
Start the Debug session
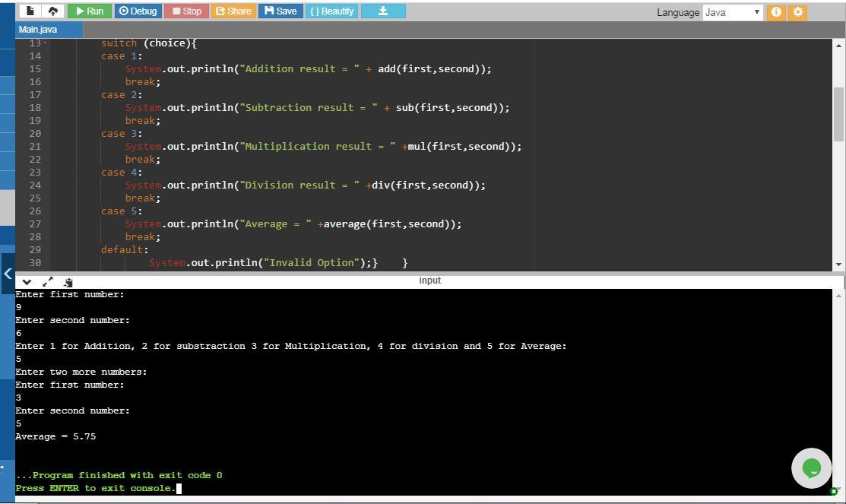point(138,11)
